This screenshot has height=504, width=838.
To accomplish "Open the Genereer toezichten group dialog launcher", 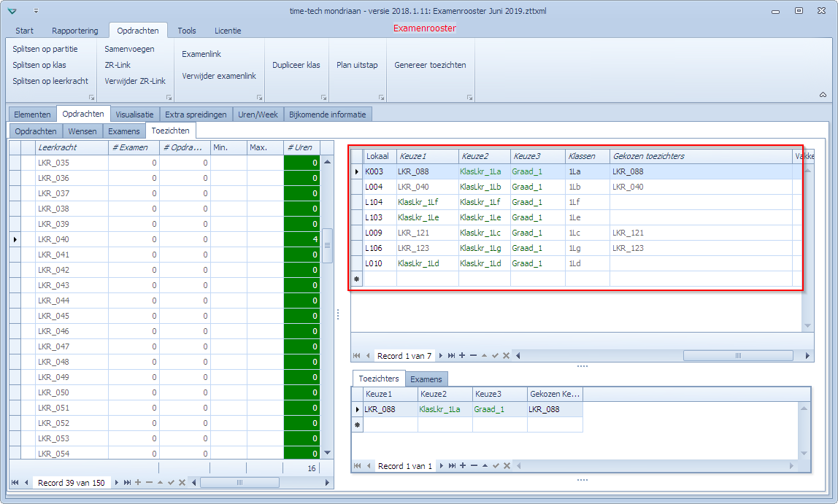I will (469, 98).
